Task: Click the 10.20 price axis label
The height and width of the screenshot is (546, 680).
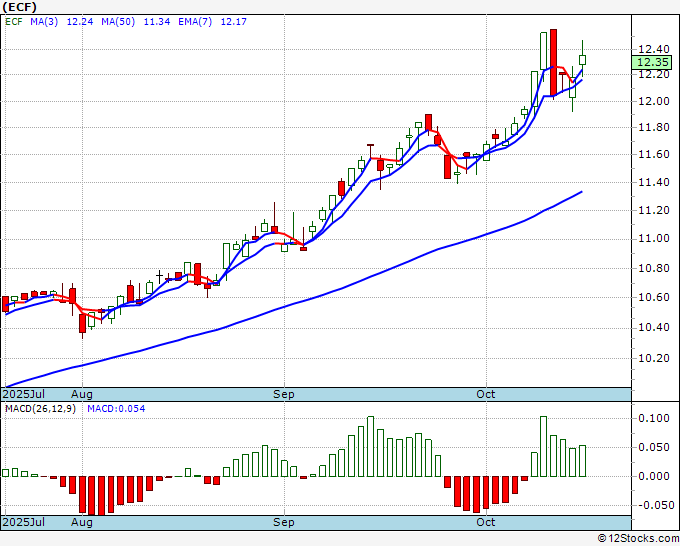Action: pyautogui.click(x=654, y=358)
